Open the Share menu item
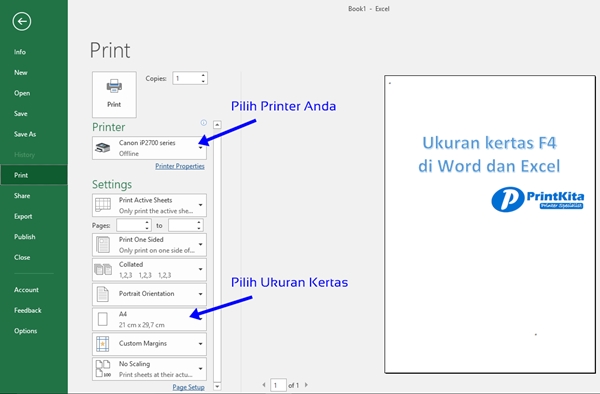600x394 pixels. (x=22, y=196)
